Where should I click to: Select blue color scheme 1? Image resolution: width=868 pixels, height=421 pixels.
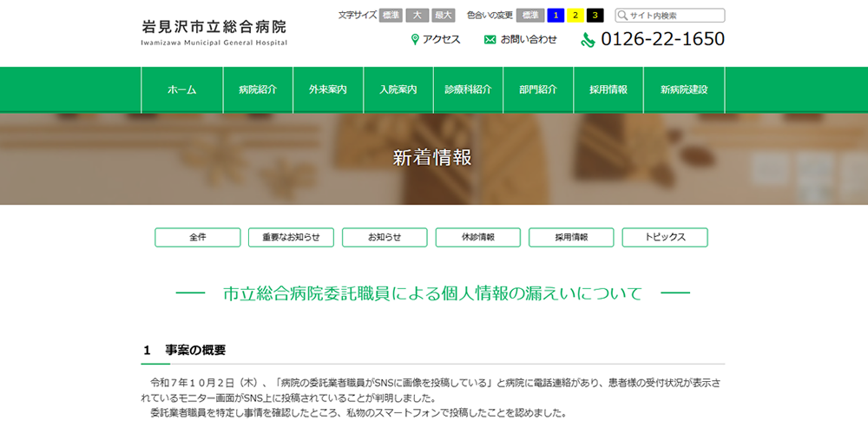556,16
